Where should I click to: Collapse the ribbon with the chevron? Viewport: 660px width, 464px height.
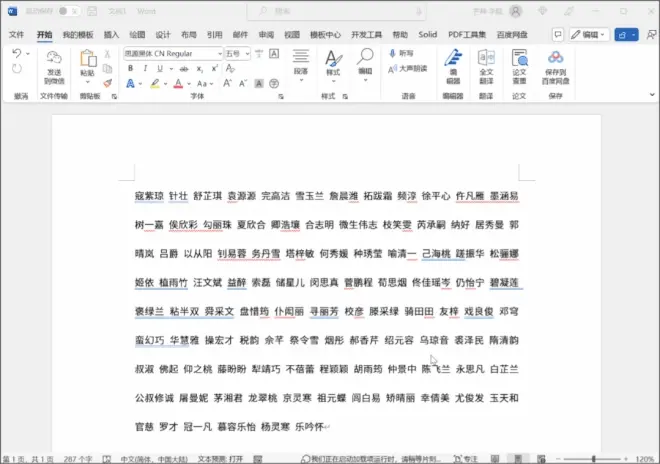tap(652, 95)
